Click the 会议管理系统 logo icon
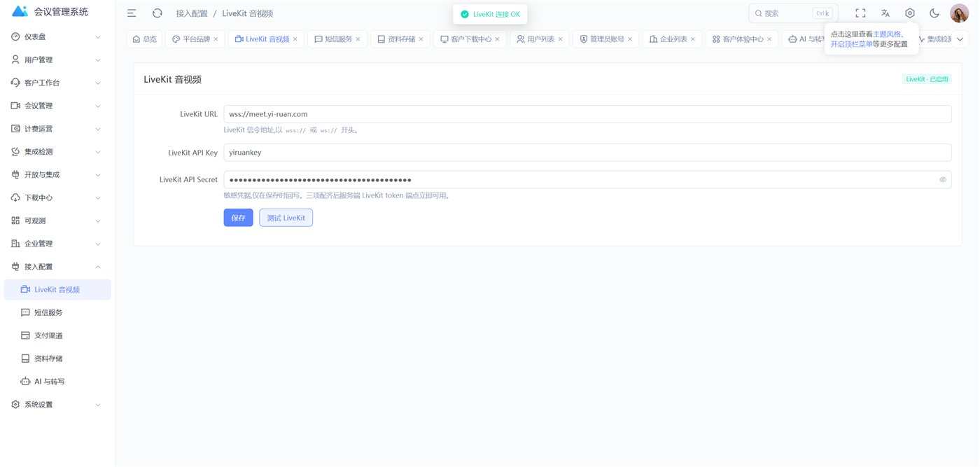 20,12
